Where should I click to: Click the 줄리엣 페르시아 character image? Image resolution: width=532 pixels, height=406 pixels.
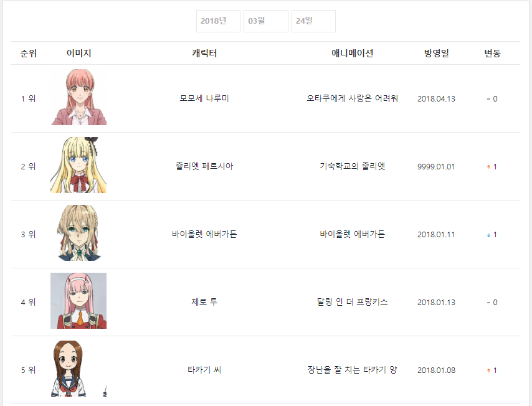[78, 165]
